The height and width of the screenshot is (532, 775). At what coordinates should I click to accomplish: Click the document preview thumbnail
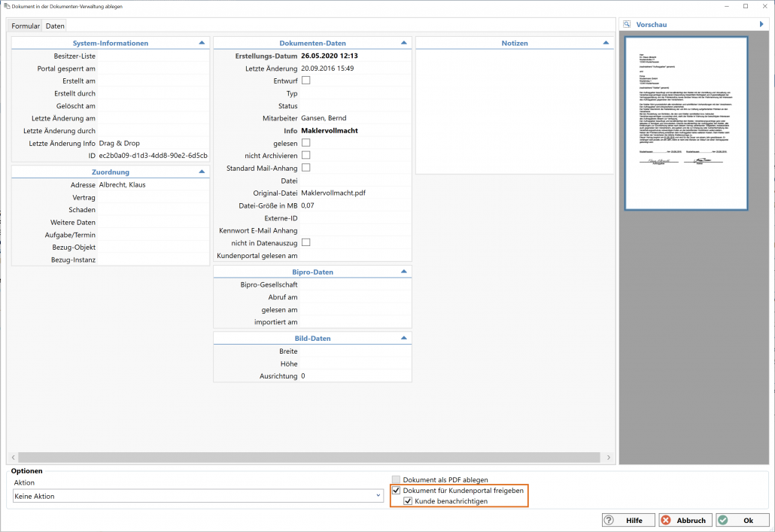coord(685,123)
